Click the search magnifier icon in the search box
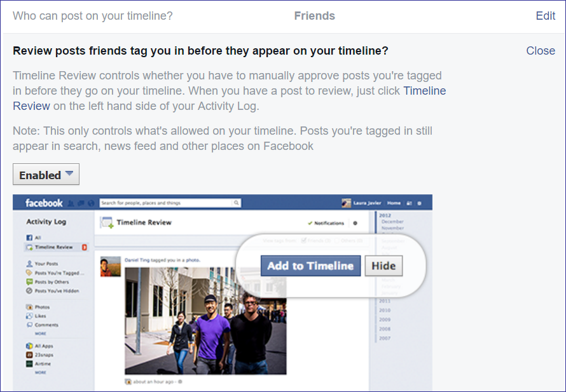Image resolution: width=566 pixels, height=392 pixels. (237, 203)
